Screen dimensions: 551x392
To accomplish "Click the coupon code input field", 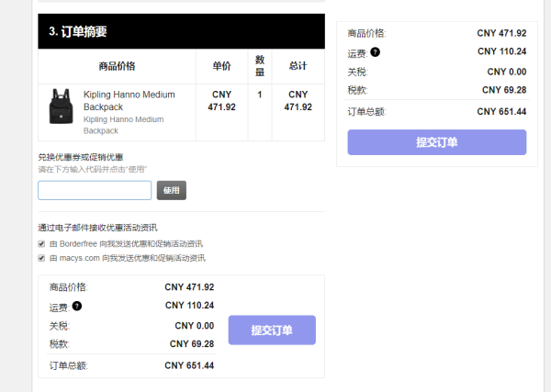I will click(95, 190).
